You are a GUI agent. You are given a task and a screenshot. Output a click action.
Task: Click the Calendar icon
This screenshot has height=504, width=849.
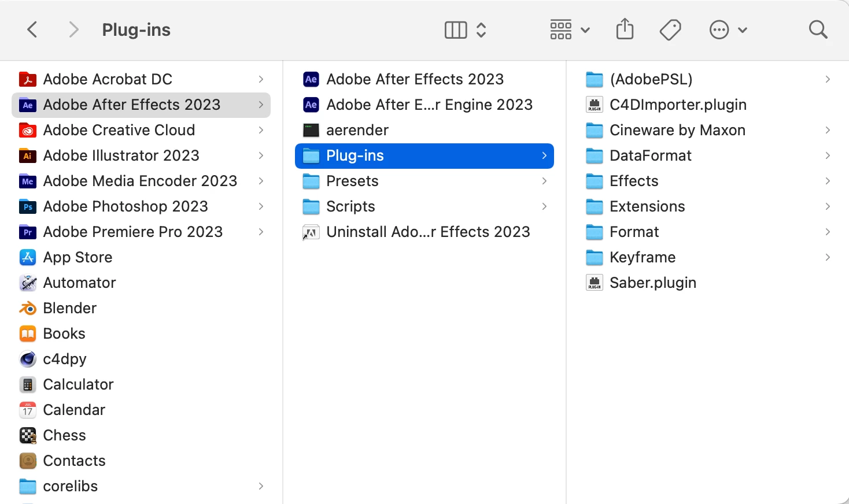click(x=28, y=410)
